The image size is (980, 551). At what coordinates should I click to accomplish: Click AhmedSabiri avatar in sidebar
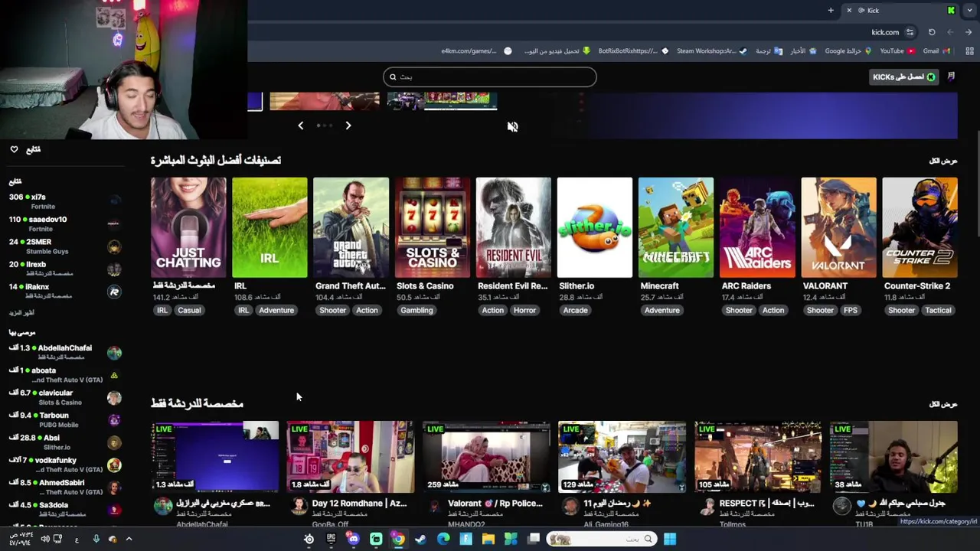coord(114,487)
